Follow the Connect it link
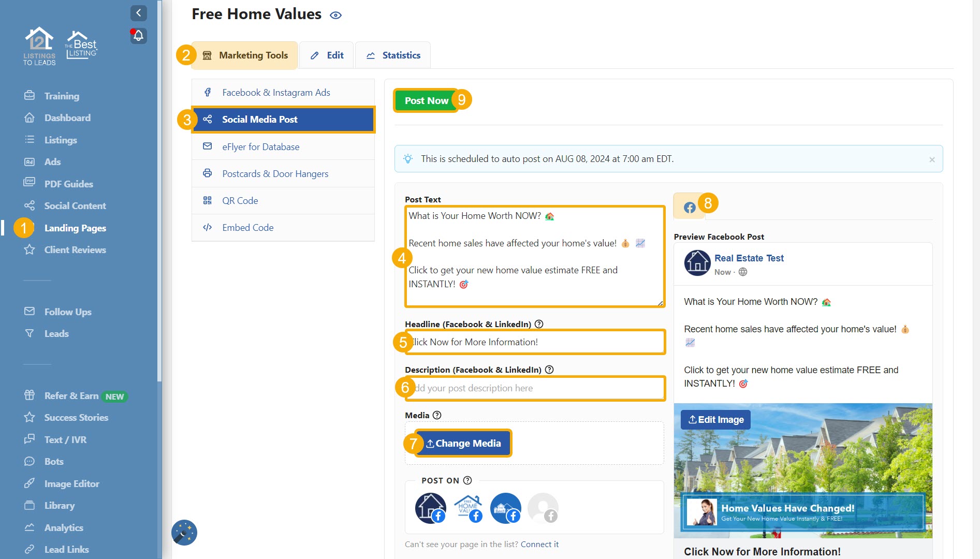This screenshot has height=559, width=980. 539,544
